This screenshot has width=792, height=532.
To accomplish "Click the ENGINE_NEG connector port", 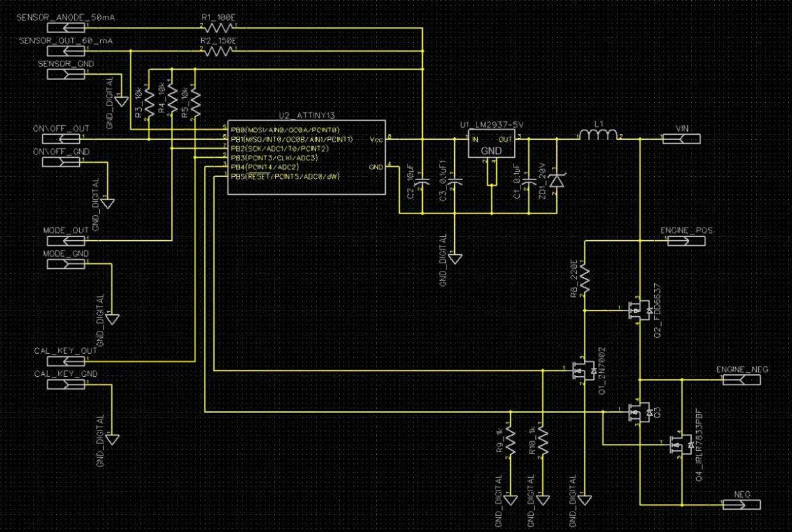I will (x=740, y=379).
